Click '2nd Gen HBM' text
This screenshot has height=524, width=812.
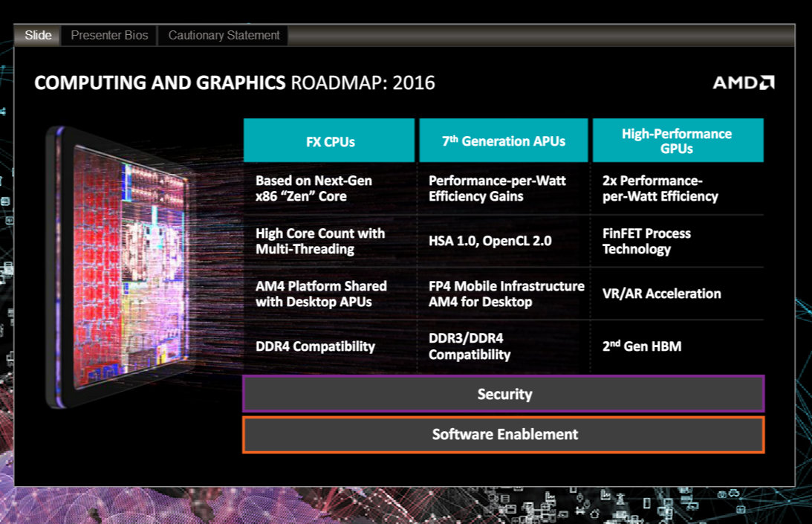pyautogui.click(x=642, y=346)
